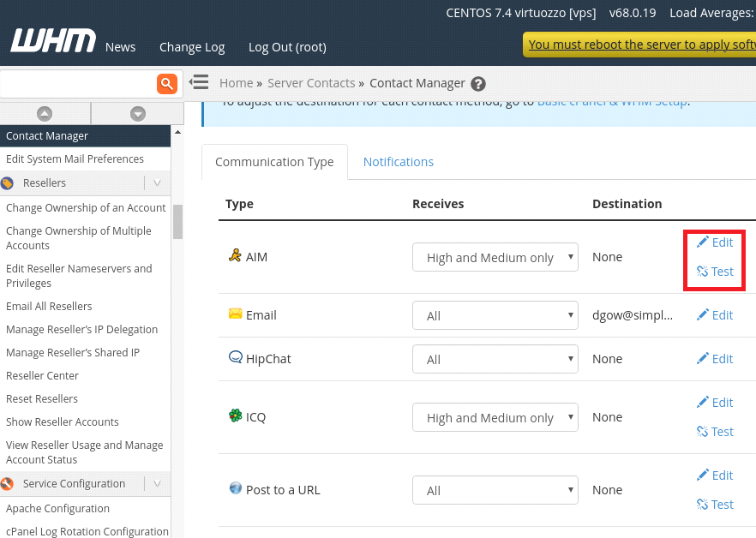Open Manage Reseller's Shared IP
Screen dimensions: 756x538
click(73, 352)
